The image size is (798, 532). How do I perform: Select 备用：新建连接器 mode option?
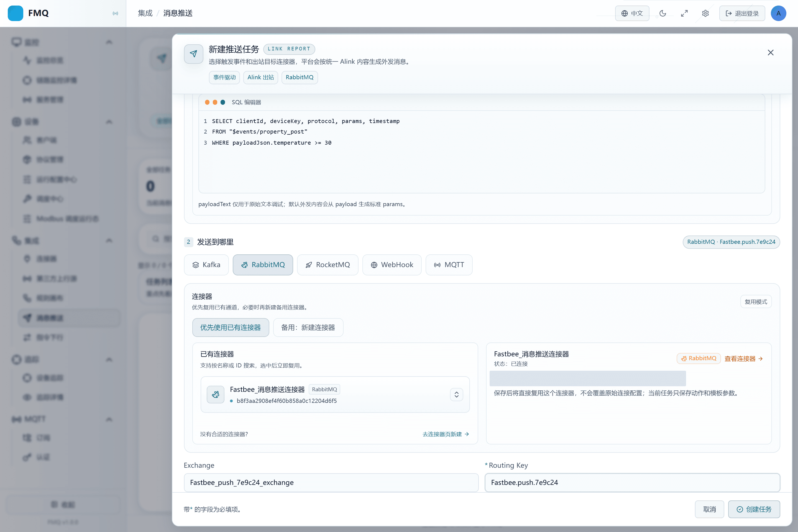pos(308,328)
